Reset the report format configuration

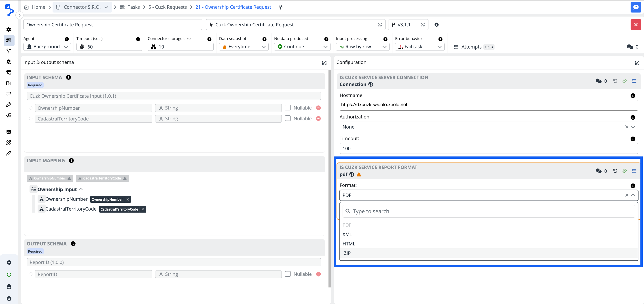[615, 171]
